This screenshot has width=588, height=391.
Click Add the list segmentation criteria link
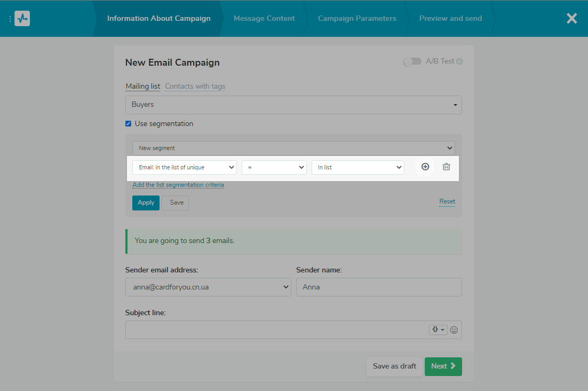click(x=178, y=185)
